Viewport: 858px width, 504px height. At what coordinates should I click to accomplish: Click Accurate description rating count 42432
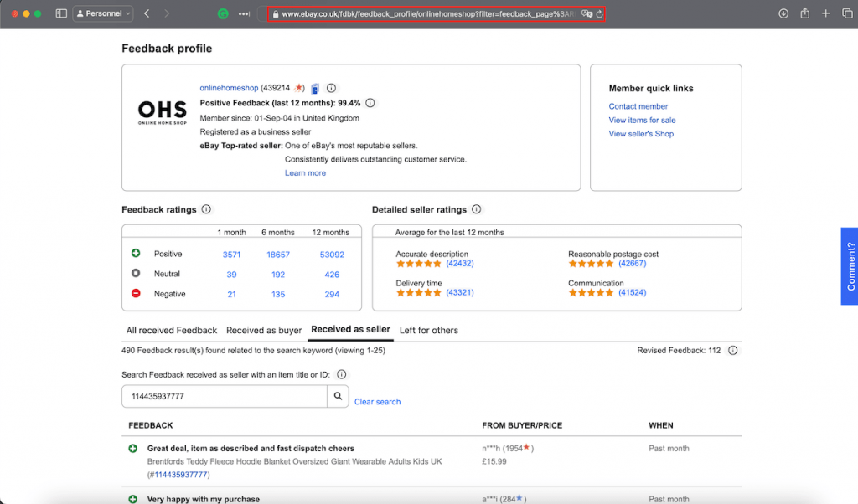pyautogui.click(x=460, y=264)
